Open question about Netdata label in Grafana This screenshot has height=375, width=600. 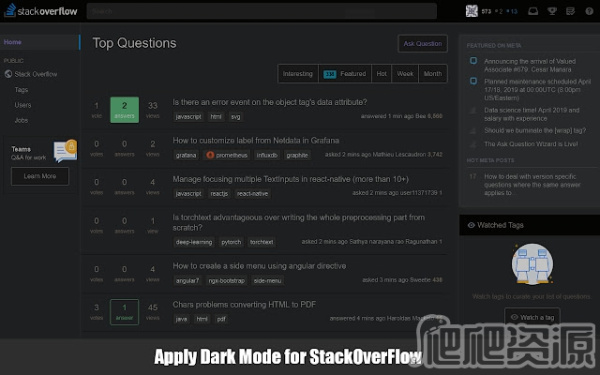[x=256, y=140]
